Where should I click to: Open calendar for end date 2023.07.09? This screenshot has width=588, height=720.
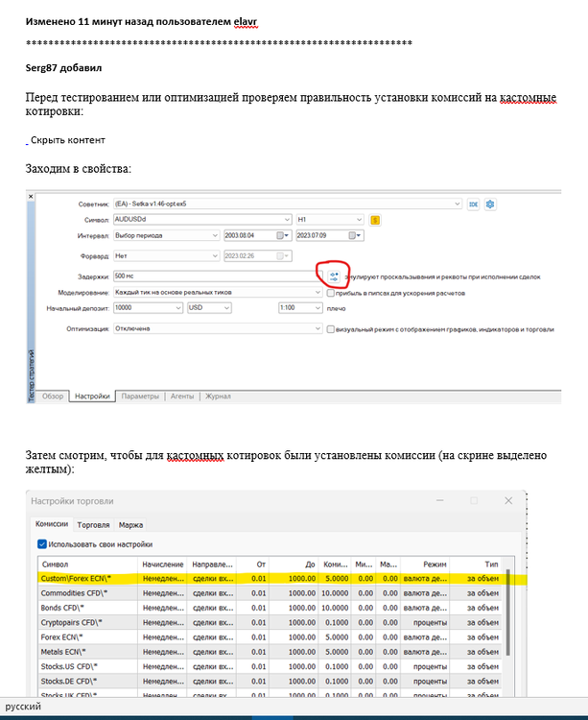click(355, 235)
